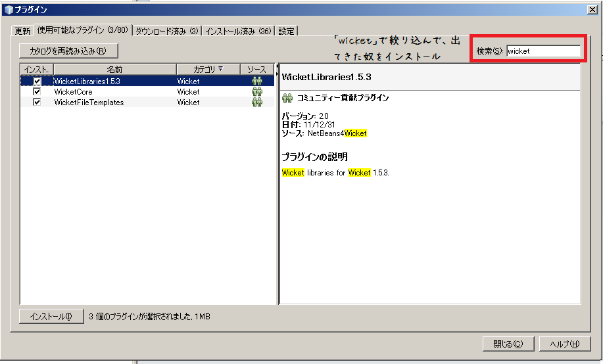Sort by the カテゴリ column header
Image resolution: width=603 pixels, height=364 pixels.
208,69
